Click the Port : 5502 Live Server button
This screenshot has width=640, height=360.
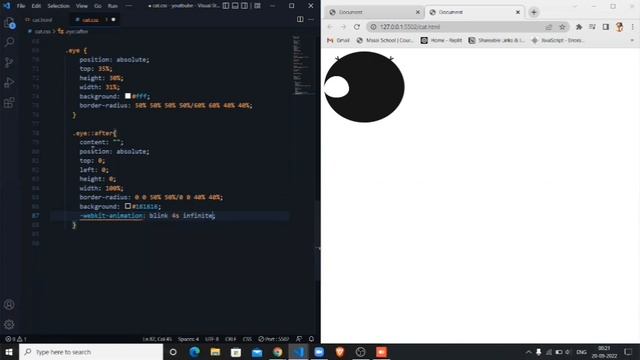[x=274, y=339]
